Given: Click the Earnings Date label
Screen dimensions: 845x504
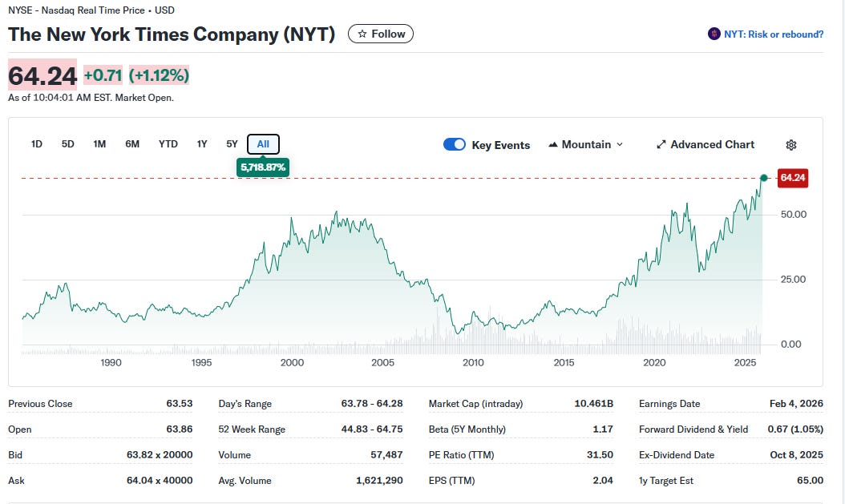Looking at the screenshot, I should [669, 403].
